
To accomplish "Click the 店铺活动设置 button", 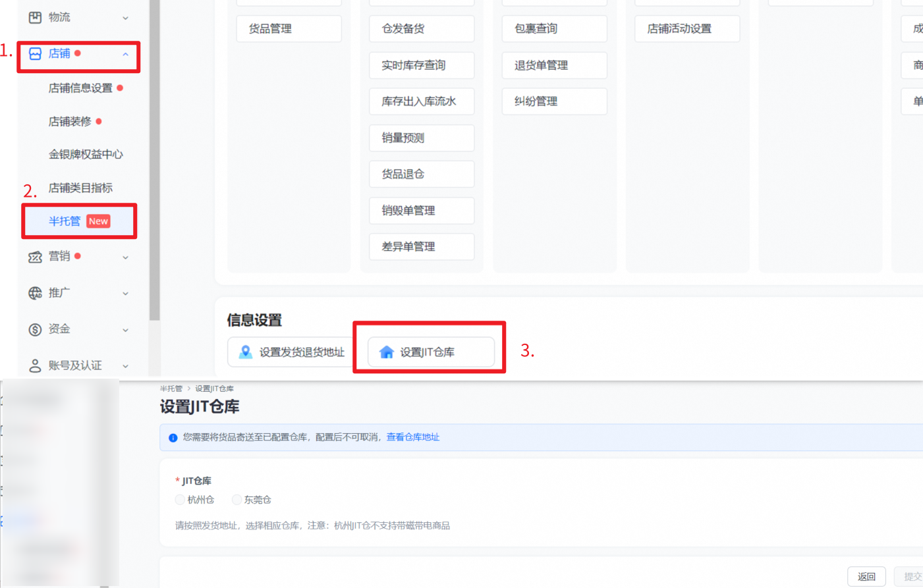I will point(687,29).
